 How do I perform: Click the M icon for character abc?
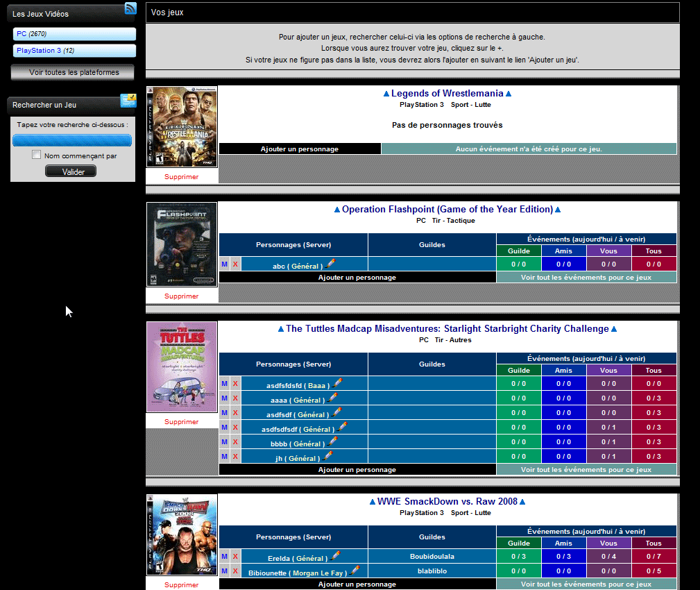(x=225, y=264)
